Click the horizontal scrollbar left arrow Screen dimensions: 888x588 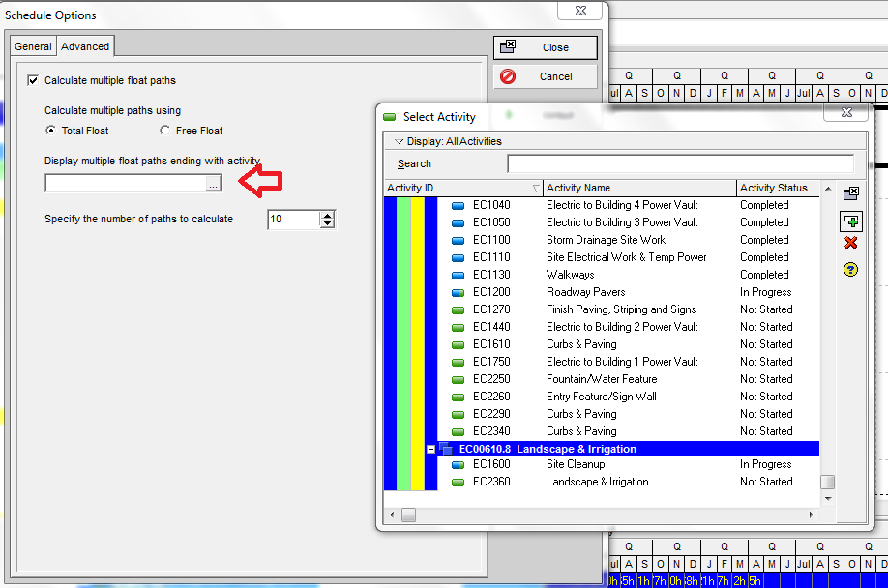point(392,515)
